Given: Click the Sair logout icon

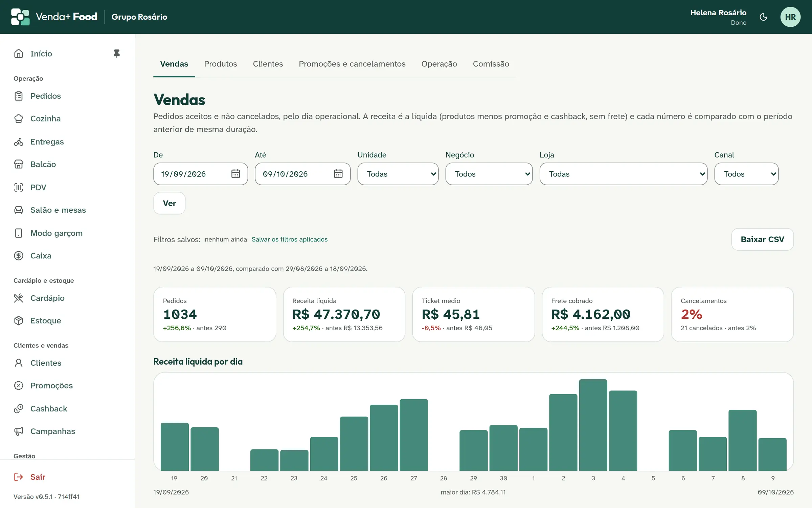Looking at the screenshot, I should point(19,477).
